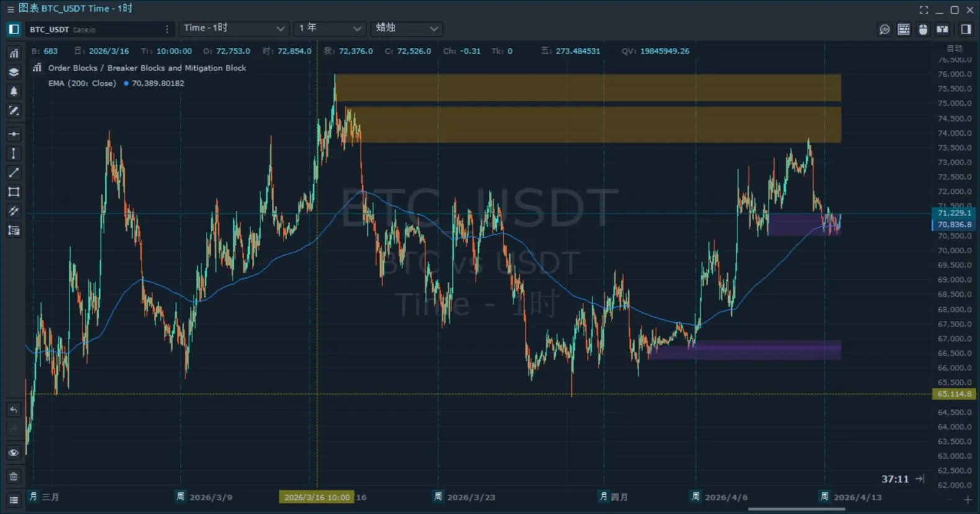This screenshot has height=514, width=980.
Task: Click the EMA value 70,389.80182
Action: pos(158,83)
